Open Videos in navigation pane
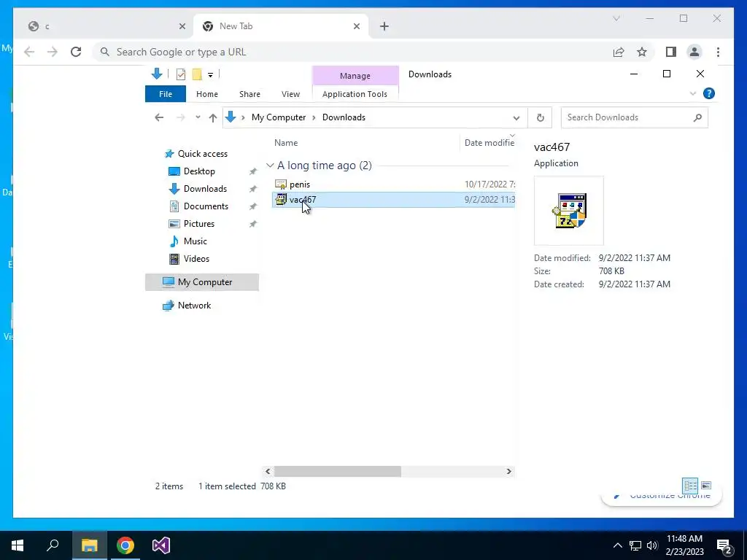The height and width of the screenshot is (560, 747). click(x=196, y=259)
